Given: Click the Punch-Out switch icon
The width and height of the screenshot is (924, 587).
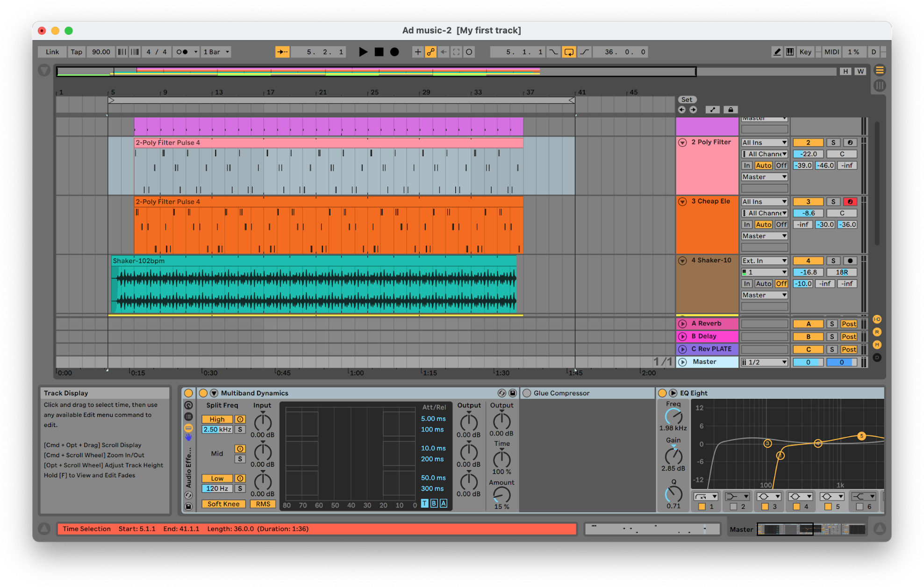Looking at the screenshot, I should pos(585,52).
